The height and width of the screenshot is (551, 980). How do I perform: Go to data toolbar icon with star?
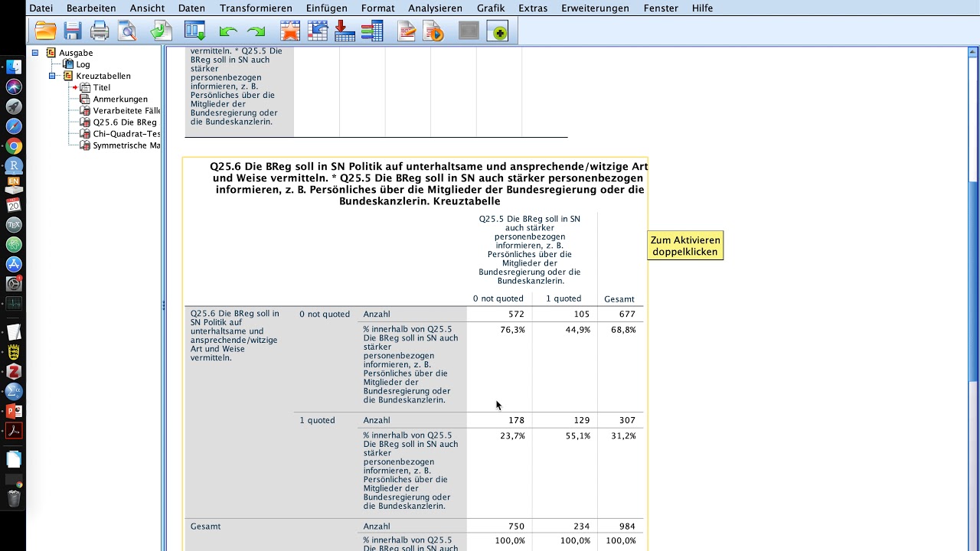pos(289,31)
